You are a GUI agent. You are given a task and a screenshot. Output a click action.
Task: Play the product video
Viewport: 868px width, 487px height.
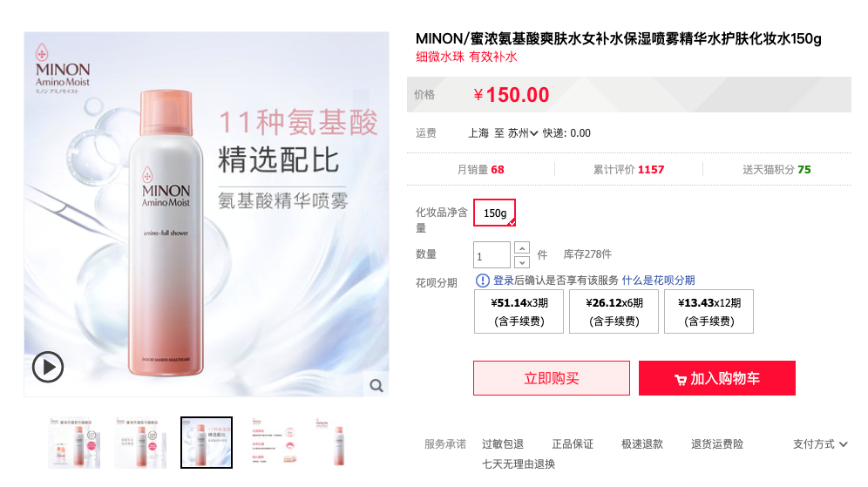tap(48, 367)
